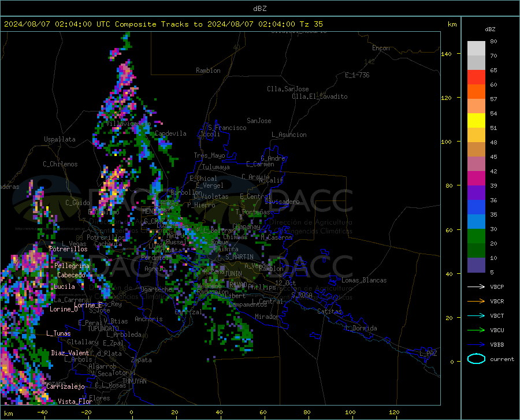
Task: Click the VBBB legend label
Action: pyautogui.click(x=497, y=344)
